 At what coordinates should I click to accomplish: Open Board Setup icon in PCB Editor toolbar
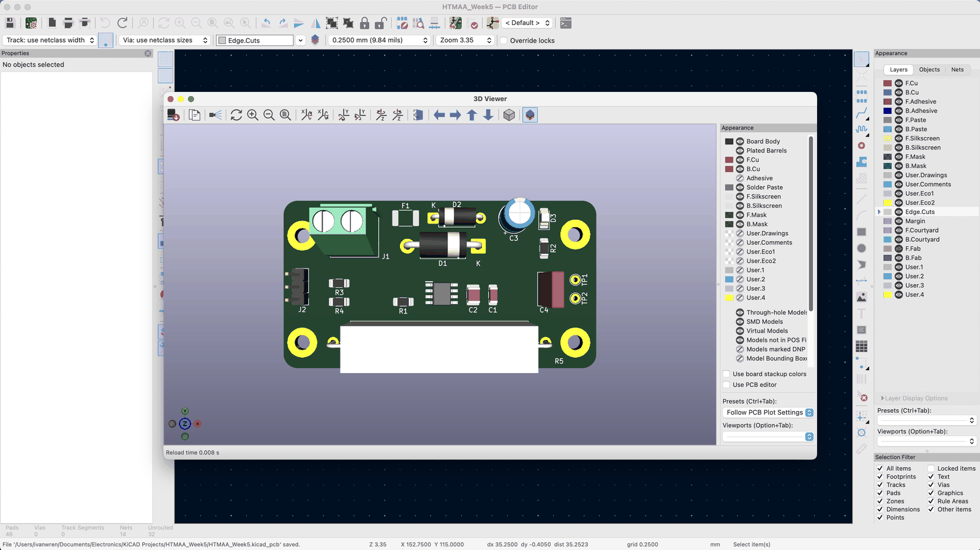pos(31,23)
